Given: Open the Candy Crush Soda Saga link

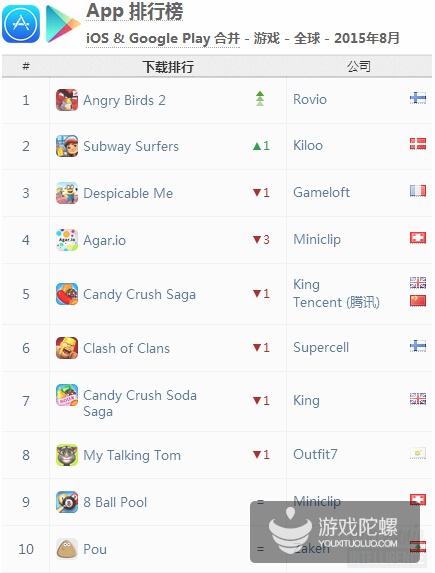Looking at the screenshot, I should pos(140,403).
